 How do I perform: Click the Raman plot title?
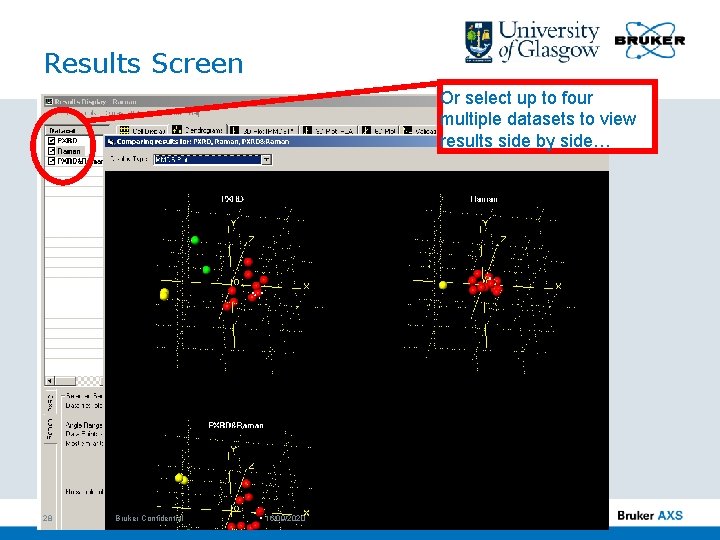tap(484, 199)
